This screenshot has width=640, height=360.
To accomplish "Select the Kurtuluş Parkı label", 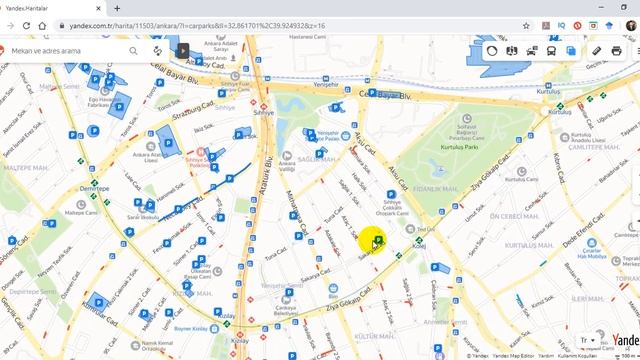I will (x=459, y=147).
